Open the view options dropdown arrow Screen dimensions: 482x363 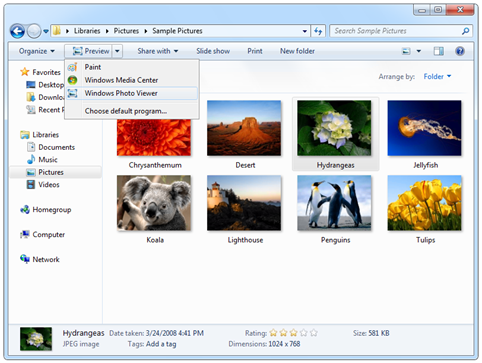(419, 51)
